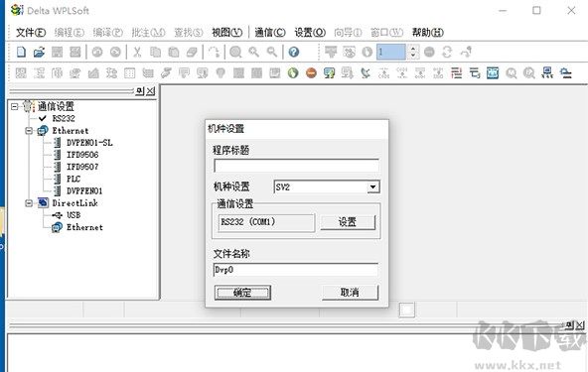588x372 pixels.
Task: Open the 通信(C) menu
Action: click(x=270, y=33)
